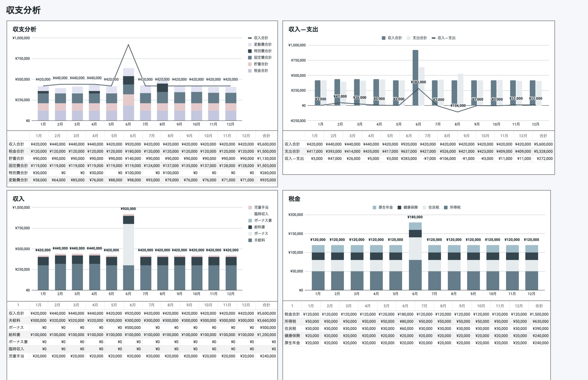This screenshot has width=588, height=380.
Task: Click the 特別費合計 legend swatch
Action: pyautogui.click(x=250, y=51)
